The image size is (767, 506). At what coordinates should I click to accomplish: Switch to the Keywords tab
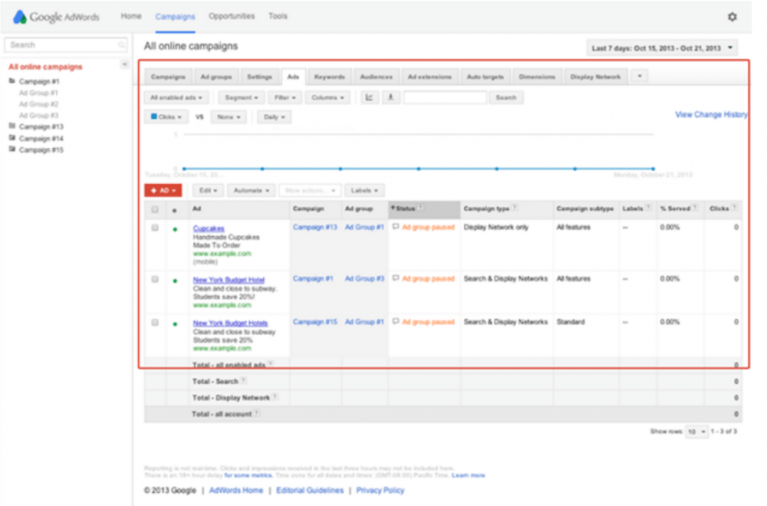pyautogui.click(x=329, y=77)
